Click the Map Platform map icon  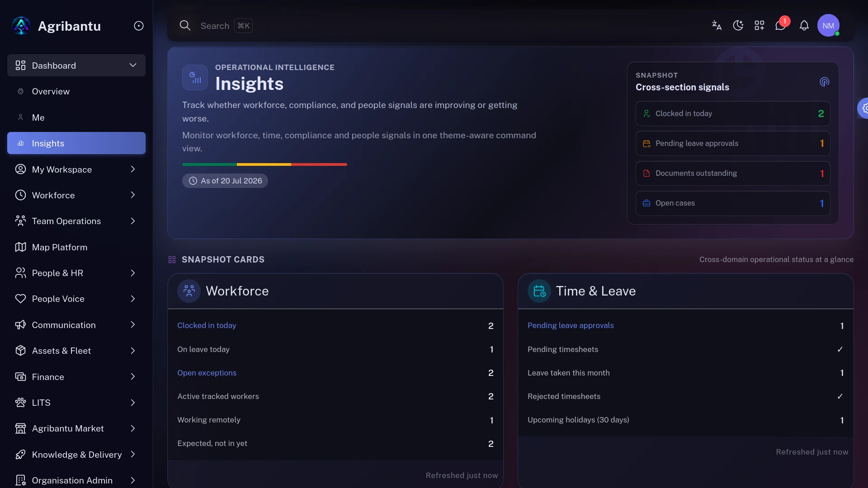[20, 247]
